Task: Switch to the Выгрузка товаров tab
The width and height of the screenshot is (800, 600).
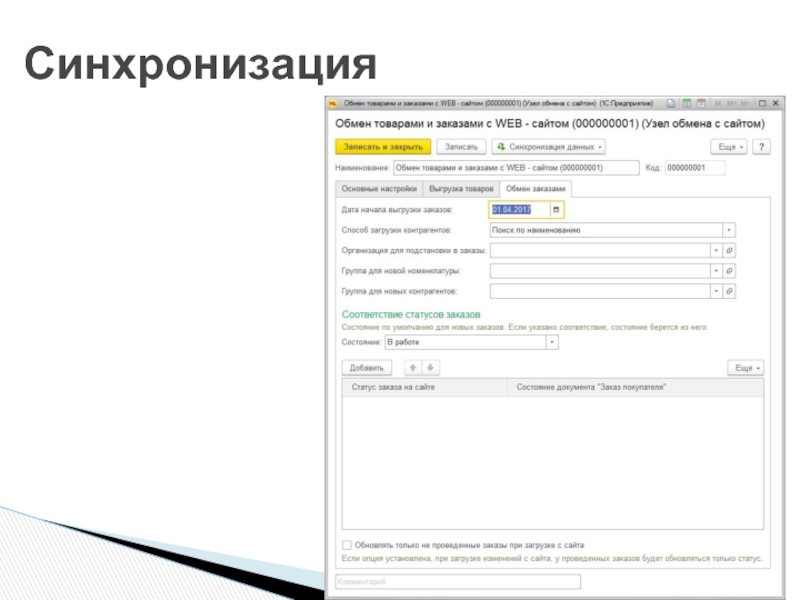Action: coord(461,188)
